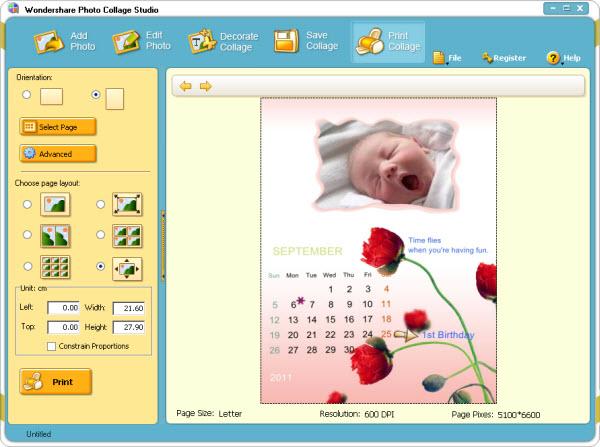Go to Decorate Collage step
The image size is (600, 447).
222,41
